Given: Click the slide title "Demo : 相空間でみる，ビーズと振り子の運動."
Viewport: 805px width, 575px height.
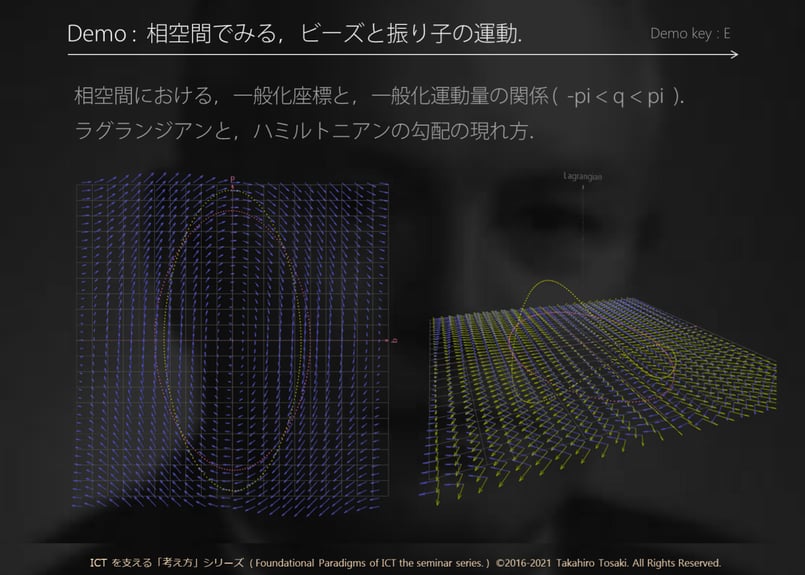Looking at the screenshot, I should pyautogui.click(x=295, y=33).
